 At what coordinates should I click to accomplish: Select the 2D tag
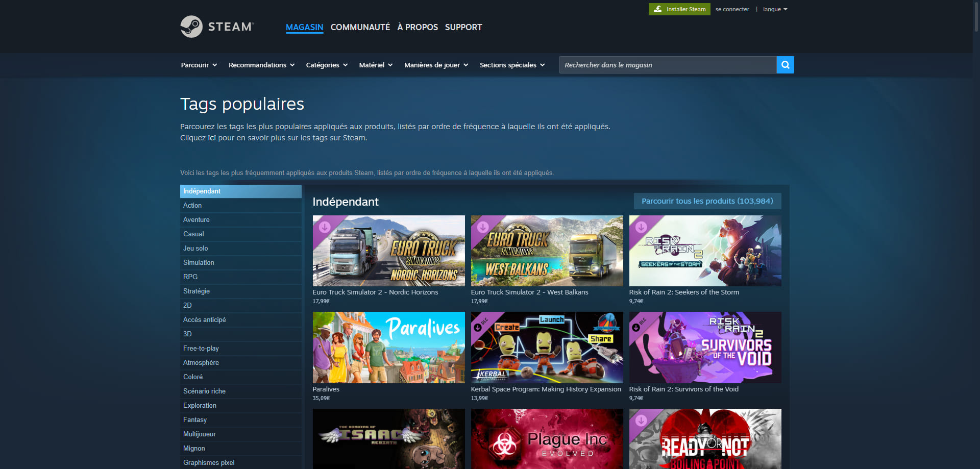pyautogui.click(x=241, y=305)
